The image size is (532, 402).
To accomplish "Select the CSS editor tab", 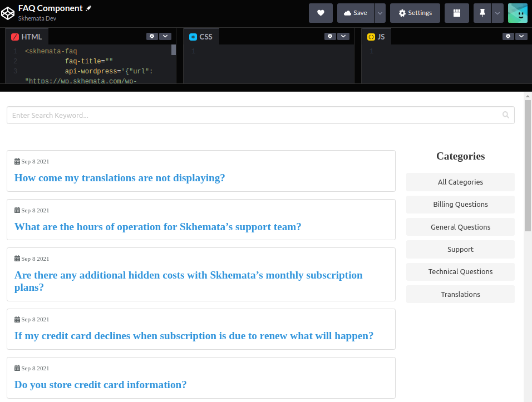I will click(201, 37).
